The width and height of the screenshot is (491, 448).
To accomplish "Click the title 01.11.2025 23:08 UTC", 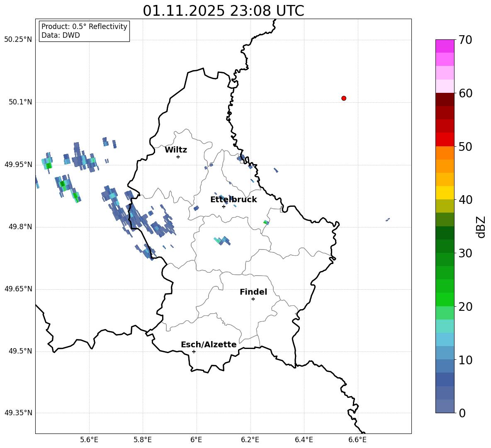I will [x=224, y=11].
